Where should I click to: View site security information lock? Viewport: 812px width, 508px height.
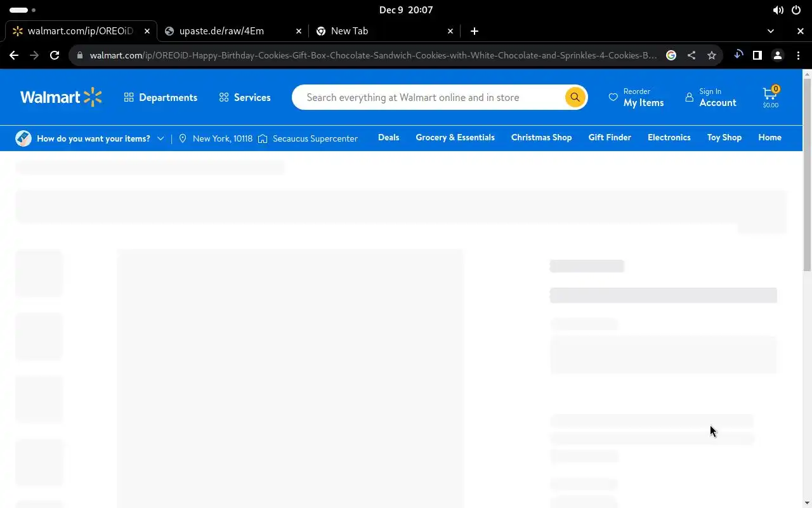[79, 55]
